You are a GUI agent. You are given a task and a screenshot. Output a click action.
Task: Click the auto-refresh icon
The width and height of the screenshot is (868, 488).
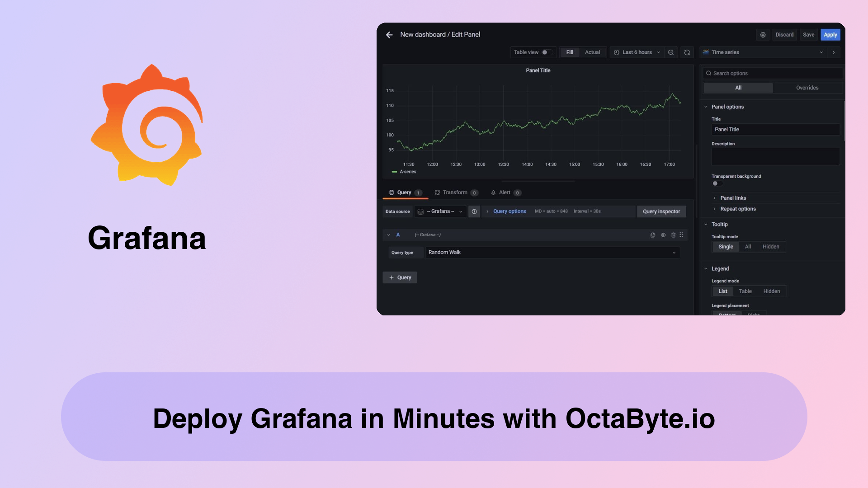687,52
